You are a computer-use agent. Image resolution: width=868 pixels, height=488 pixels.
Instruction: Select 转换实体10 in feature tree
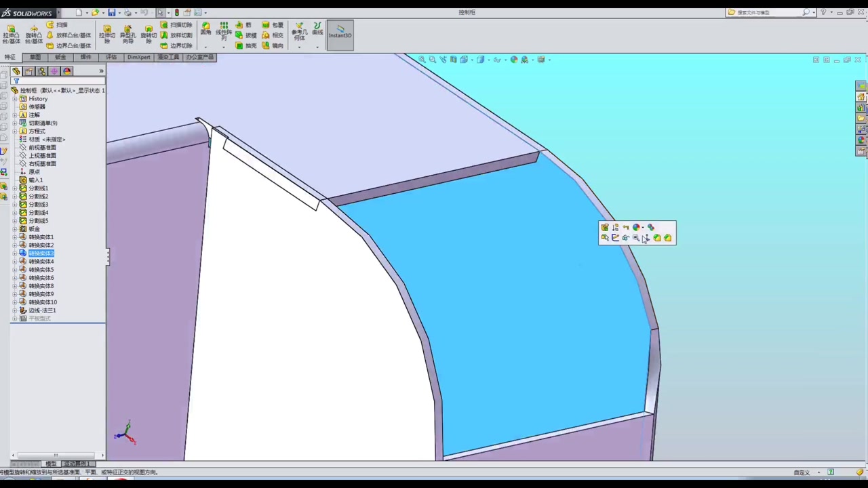[43, 302]
